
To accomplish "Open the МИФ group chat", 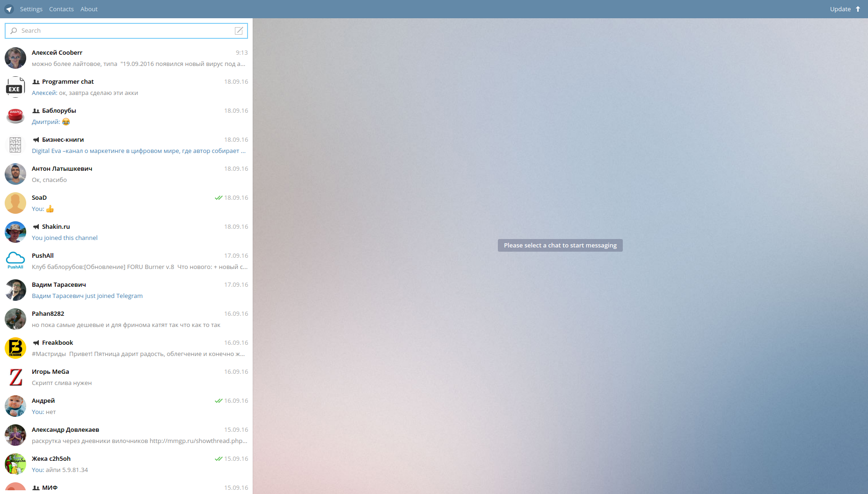I will [126, 487].
